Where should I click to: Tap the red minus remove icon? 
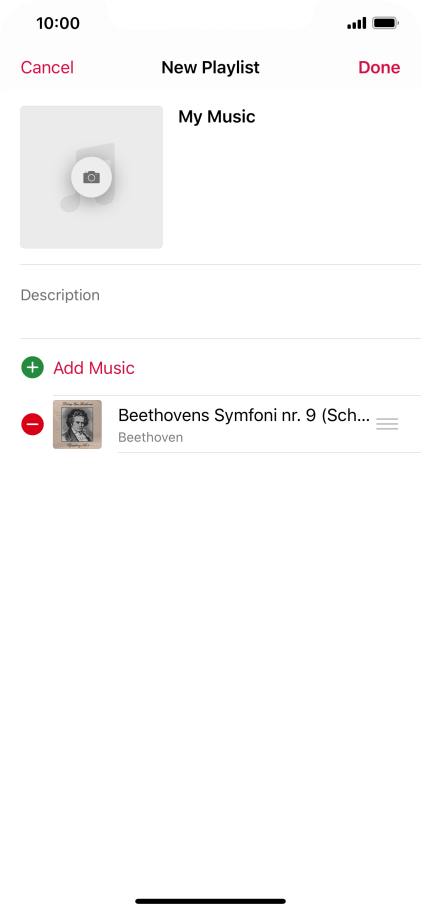pos(33,424)
